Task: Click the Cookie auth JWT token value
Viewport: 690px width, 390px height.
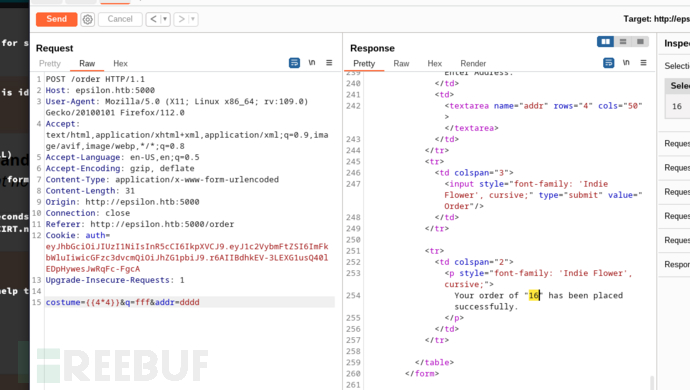Action: pyautogui.click(x=187, y=258)
